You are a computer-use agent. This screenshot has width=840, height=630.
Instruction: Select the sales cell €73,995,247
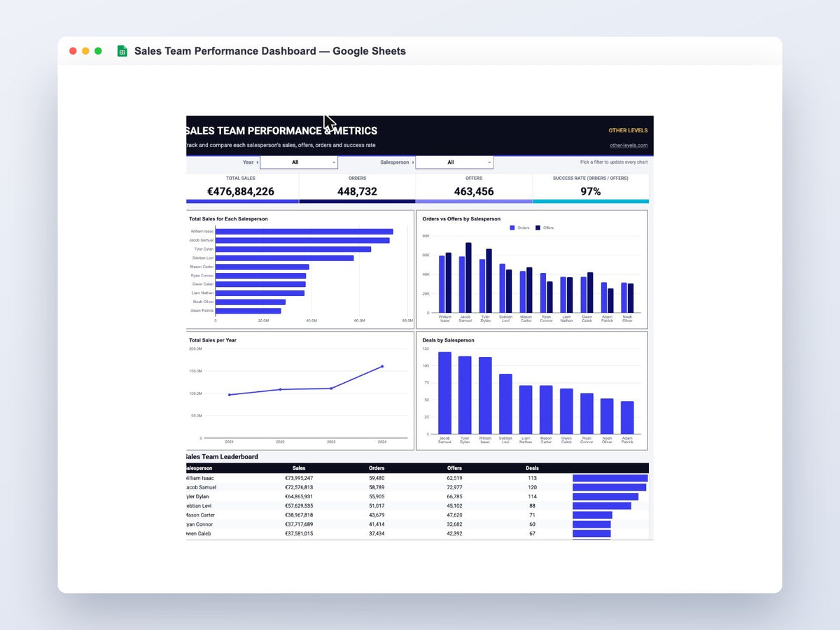click(x=299, y=478)
